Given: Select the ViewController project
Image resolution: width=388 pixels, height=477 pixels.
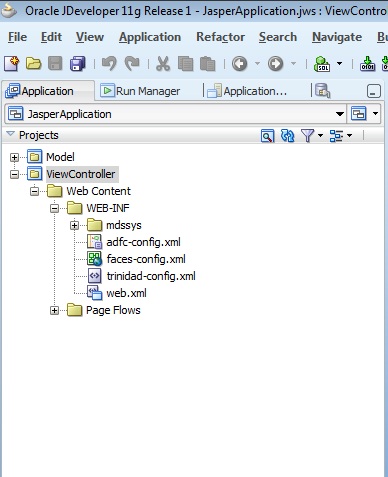Looking at the screenshot, I should 81,174.
